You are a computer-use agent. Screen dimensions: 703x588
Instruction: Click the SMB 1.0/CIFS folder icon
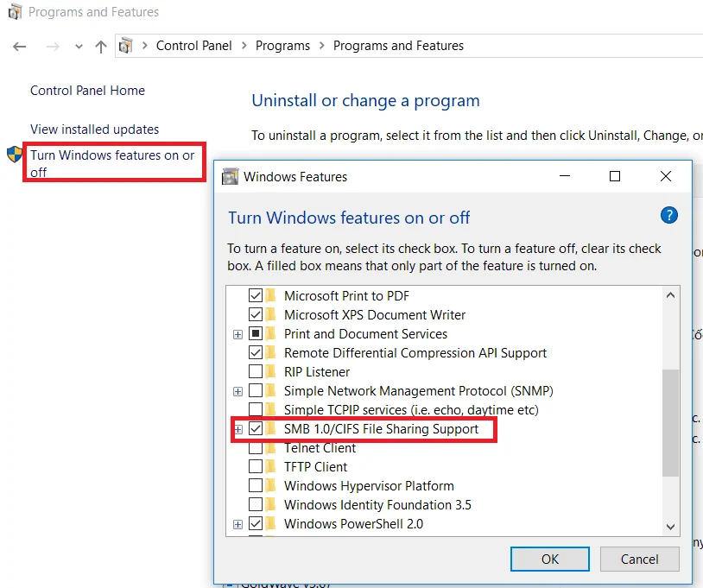tap(270, 429)
